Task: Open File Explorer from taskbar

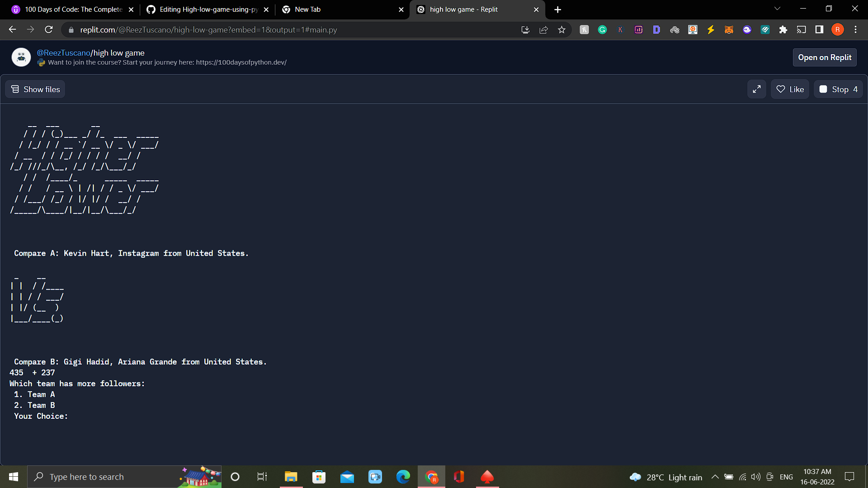Action: [x=291, y=477]
